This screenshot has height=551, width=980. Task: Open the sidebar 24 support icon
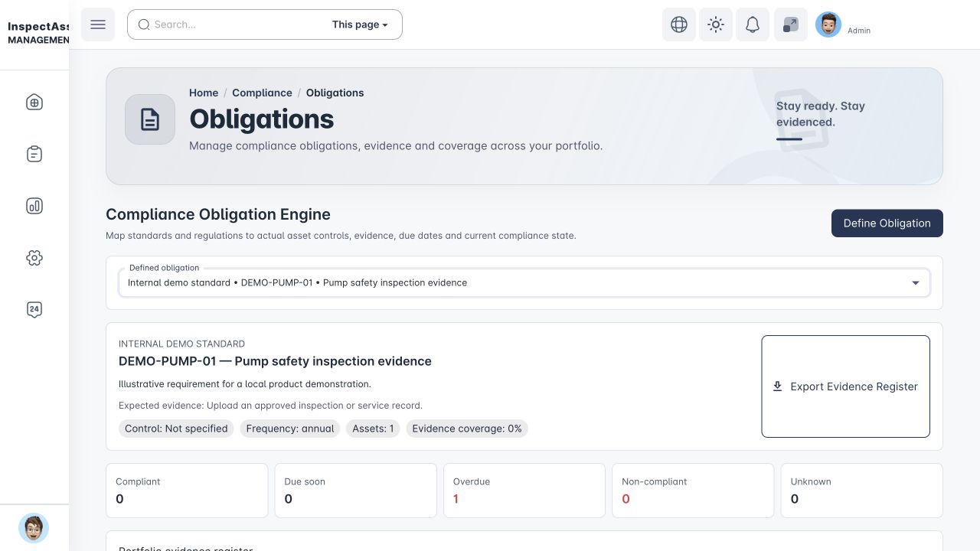[34, 309]
